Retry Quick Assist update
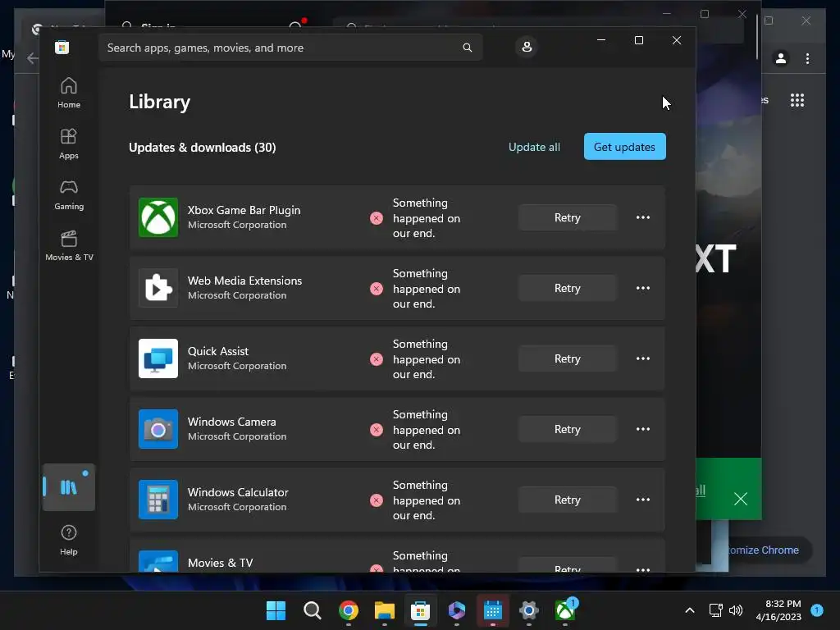Image resolution: width=840 pixels, height=630 pixels. point(568,358)
